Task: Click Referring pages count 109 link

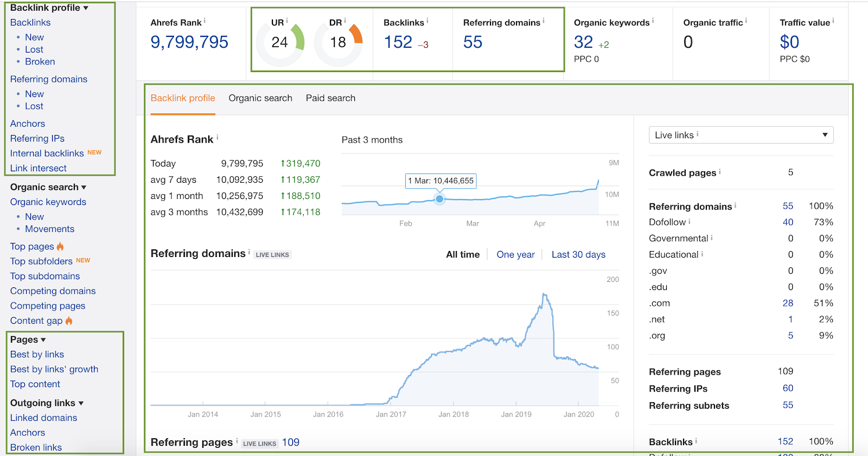Action: pos(290,442)
